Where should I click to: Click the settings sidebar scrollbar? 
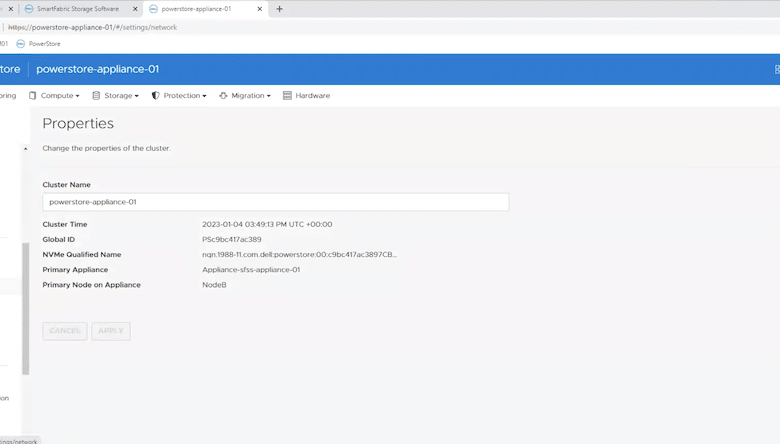[26, 308]
